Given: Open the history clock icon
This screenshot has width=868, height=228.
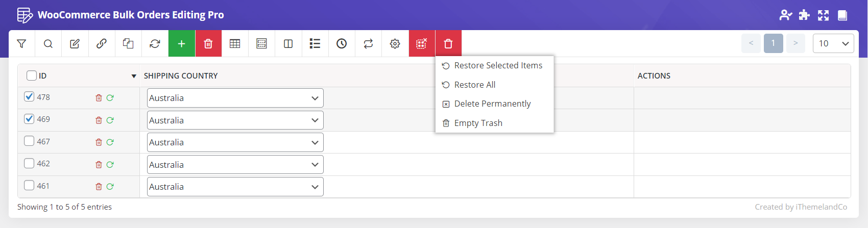Looking at the screenshot, I should click(x=342, y=44).
